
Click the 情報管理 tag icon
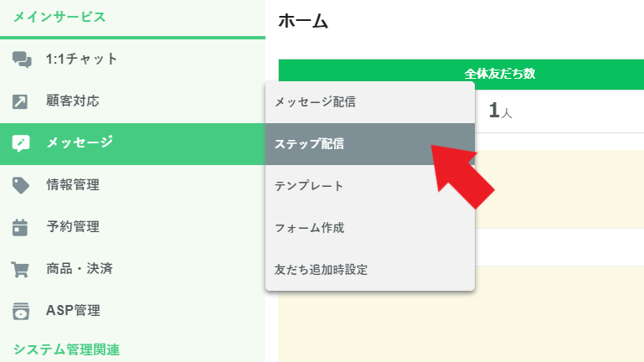tap(21, 185)
